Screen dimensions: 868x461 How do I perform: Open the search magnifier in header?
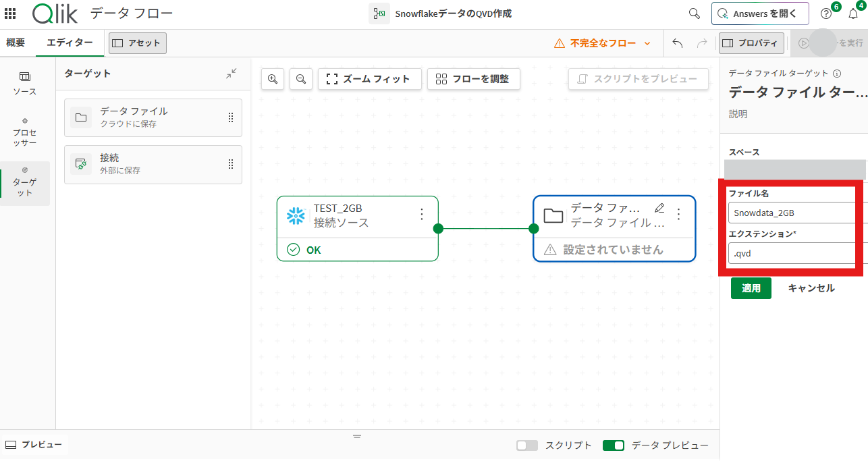(x=694, y=13)
